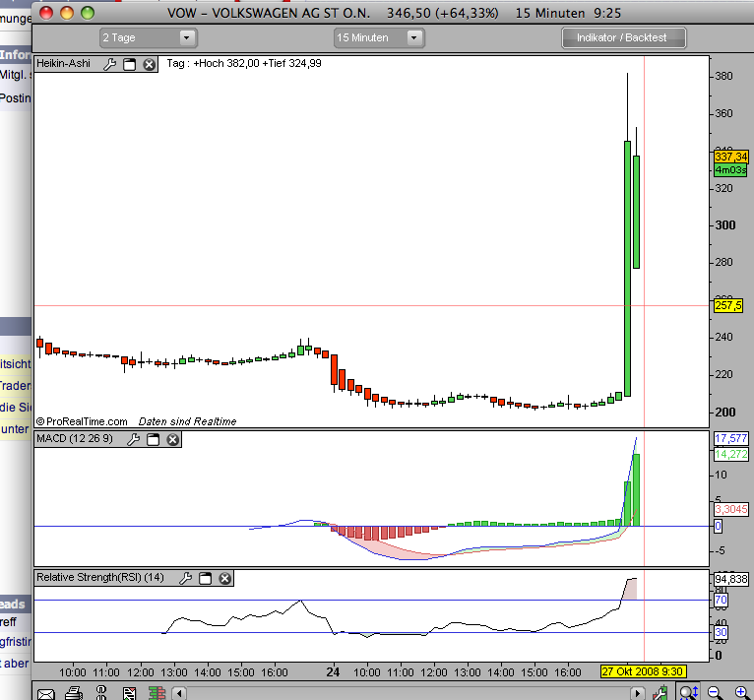Click the arrow of the '2 Tage' dropdown

(187, 37)
